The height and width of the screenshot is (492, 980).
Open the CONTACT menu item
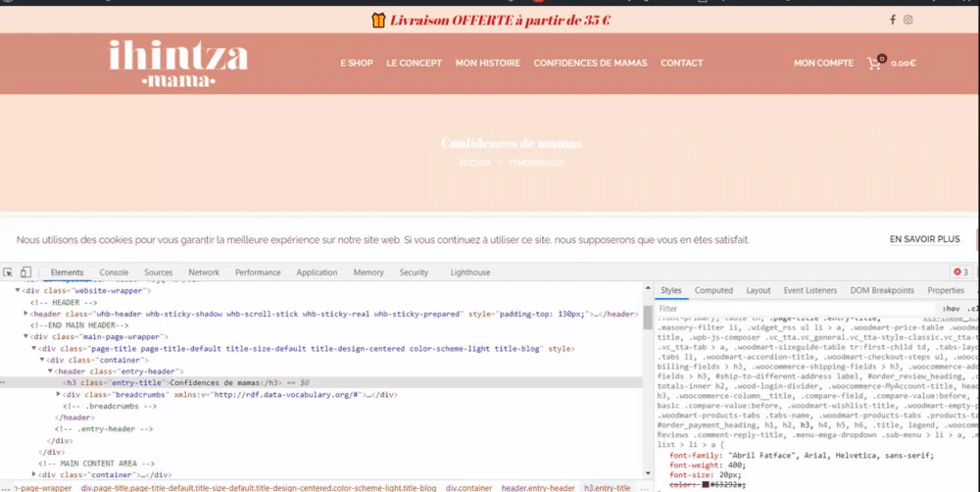(682, 63)
